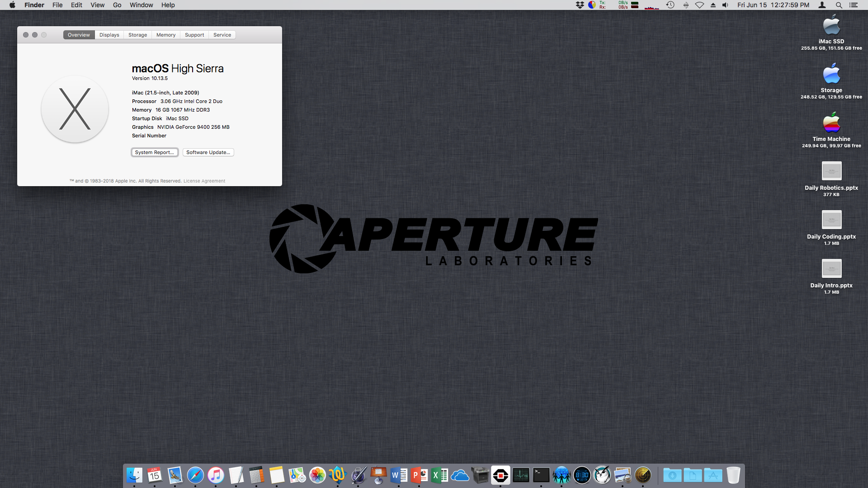868x488 pixels.
Task: Select the iMac SSD desktop drive
Action: (x=831, y=32)
